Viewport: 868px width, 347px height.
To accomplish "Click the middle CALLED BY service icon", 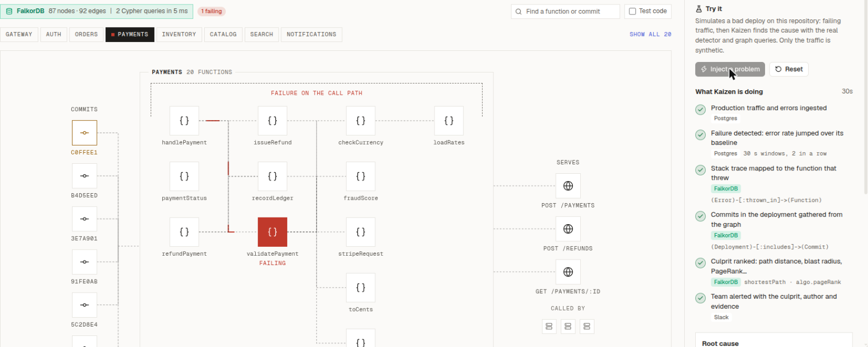I will 568,327.
